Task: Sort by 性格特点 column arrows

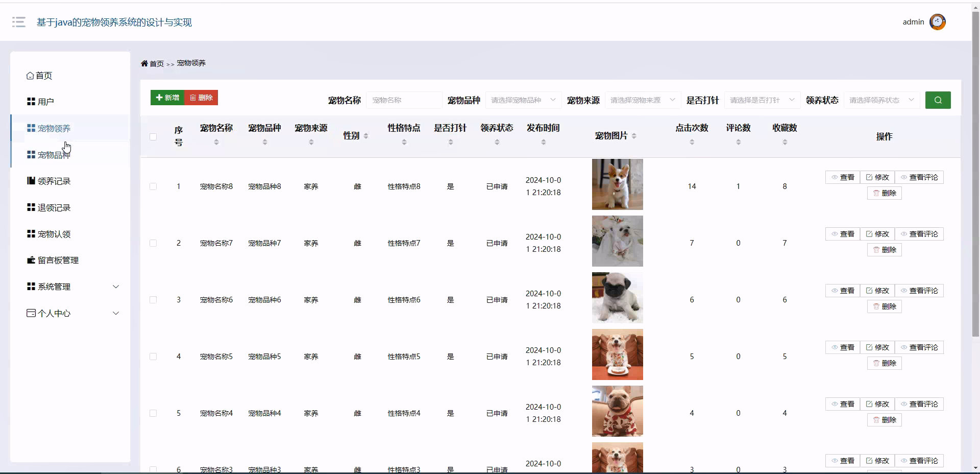Action: pos(404,143)
